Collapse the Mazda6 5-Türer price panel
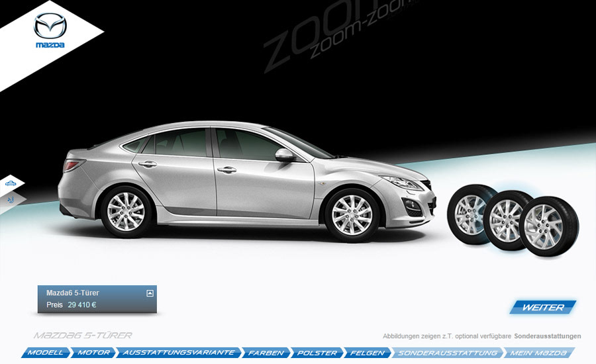Screen dimensions: 596x364 point(150,293)
